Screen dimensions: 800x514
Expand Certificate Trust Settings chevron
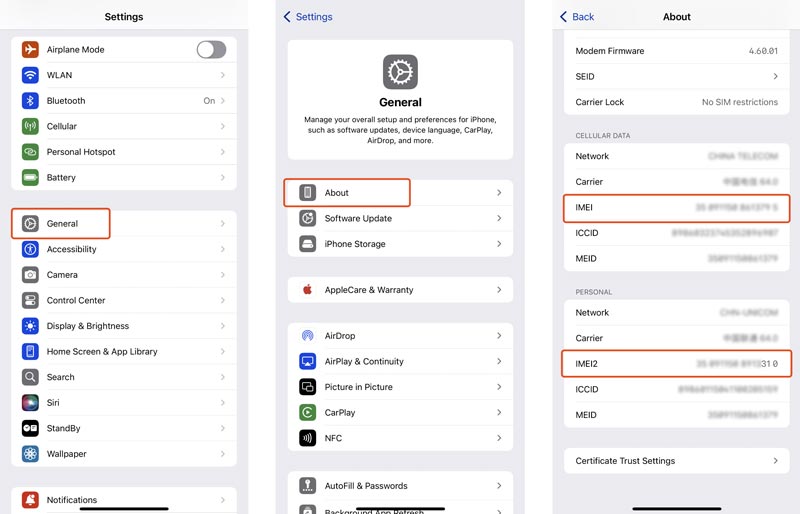[776, 460]
